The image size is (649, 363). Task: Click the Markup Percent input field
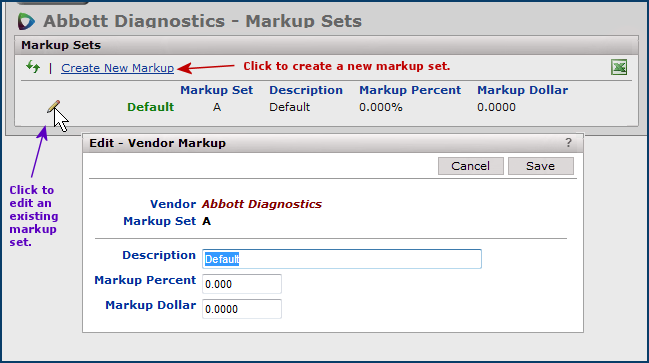click(x=242, y=284)
